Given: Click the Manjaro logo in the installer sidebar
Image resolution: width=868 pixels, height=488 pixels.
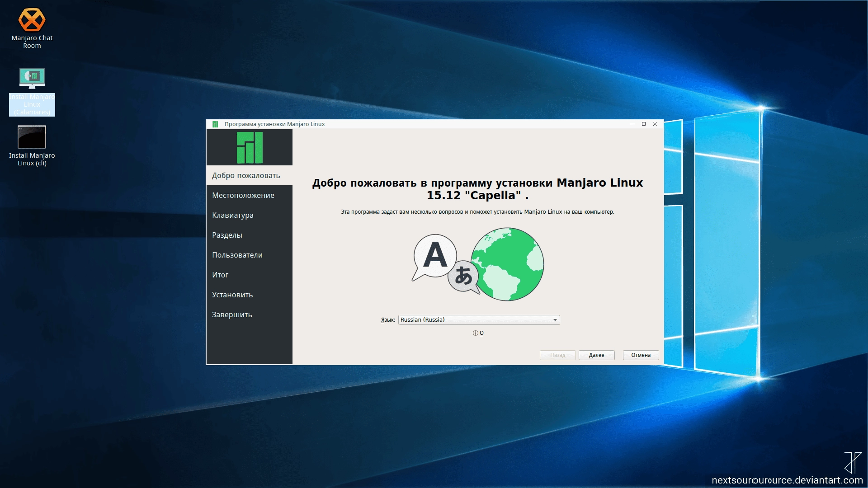Looking at the screenshot, I should (250, 147).
